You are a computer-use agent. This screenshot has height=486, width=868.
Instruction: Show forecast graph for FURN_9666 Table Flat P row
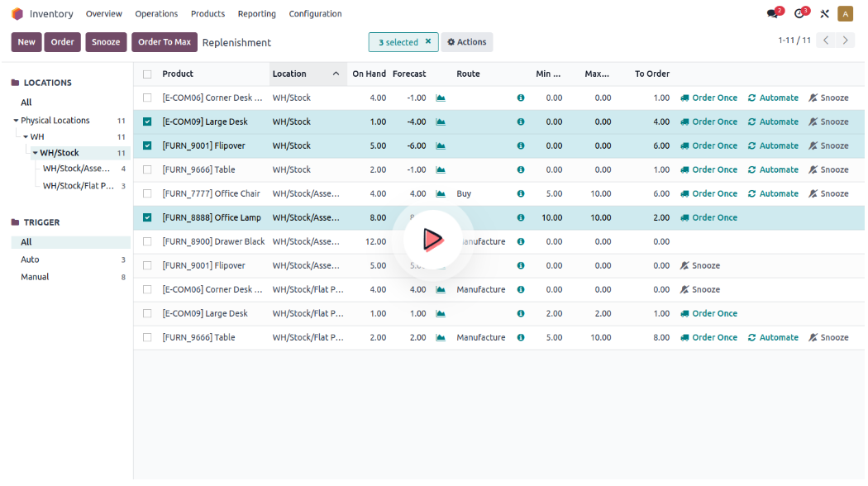coord(441,338)
